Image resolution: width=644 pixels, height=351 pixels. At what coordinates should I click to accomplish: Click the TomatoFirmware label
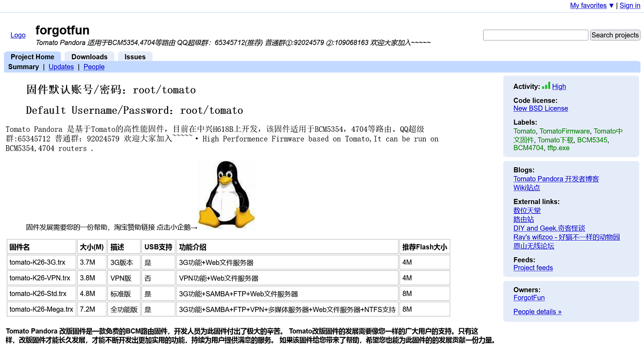(x=565, y=131)
